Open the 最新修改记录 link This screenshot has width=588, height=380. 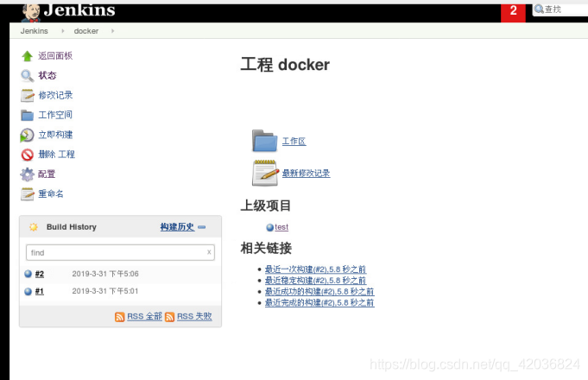pos(306,174)
